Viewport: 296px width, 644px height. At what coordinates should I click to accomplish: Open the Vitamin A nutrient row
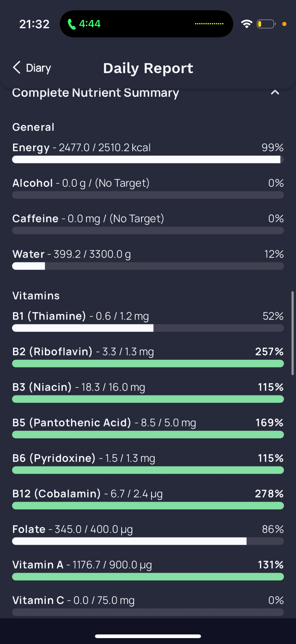(148, 570)
